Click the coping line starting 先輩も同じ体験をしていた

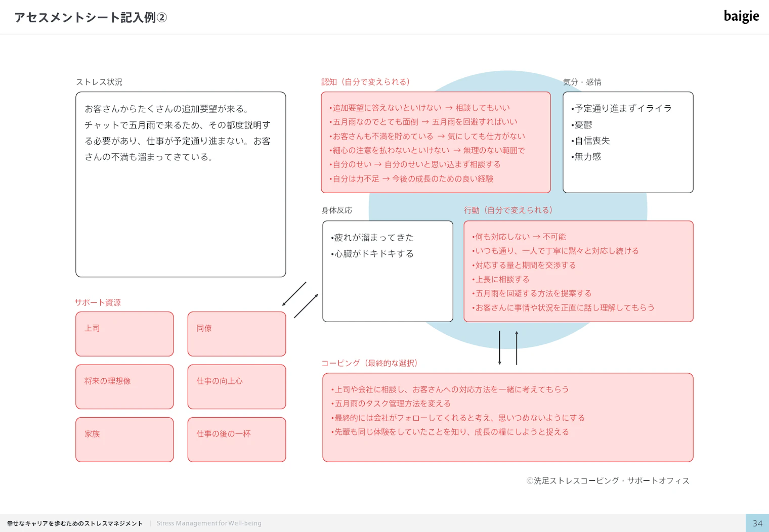point(450,432)
